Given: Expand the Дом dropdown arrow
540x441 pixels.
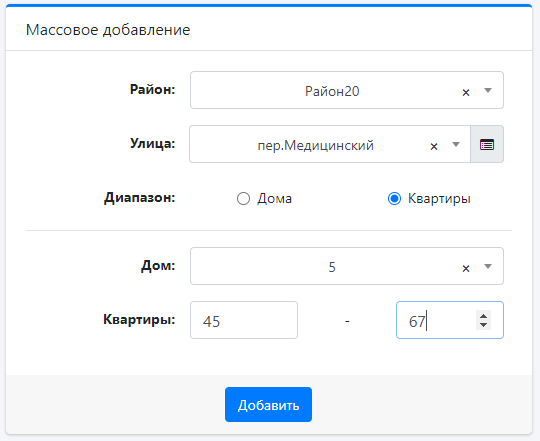Looking at the screenshot, I should click(x=488, y=266).
